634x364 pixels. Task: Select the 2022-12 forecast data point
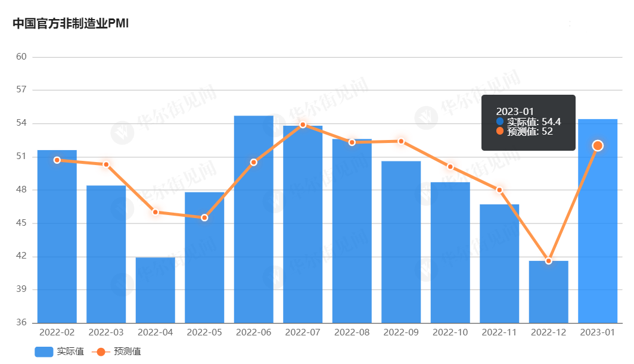pos(549,261)
